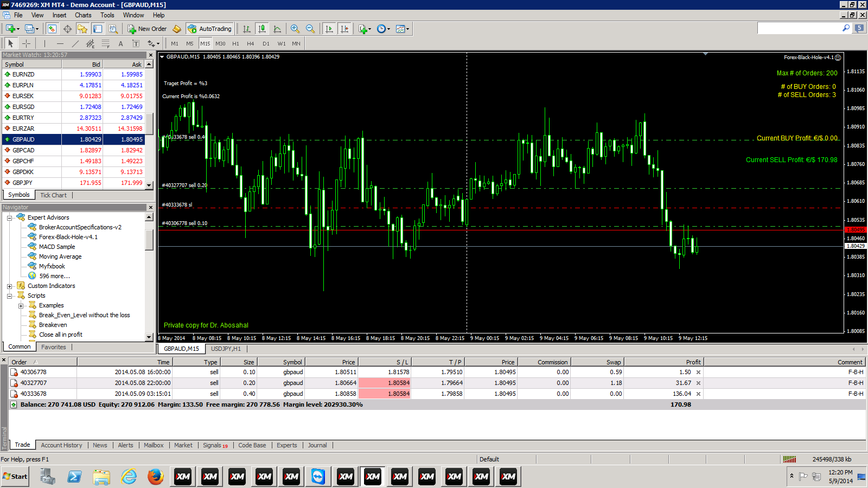
Task: Expand Custom Indicators in the Navigator
Action: pos(9,286)
